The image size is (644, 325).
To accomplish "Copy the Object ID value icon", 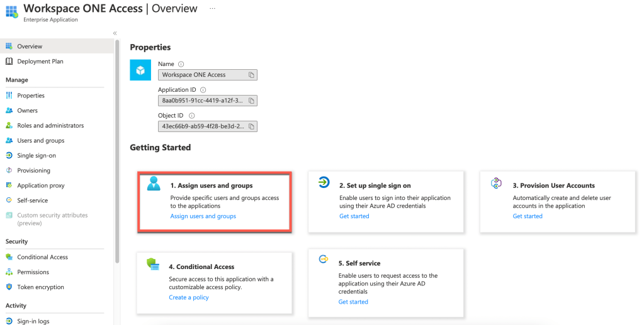I will (251, 126).
